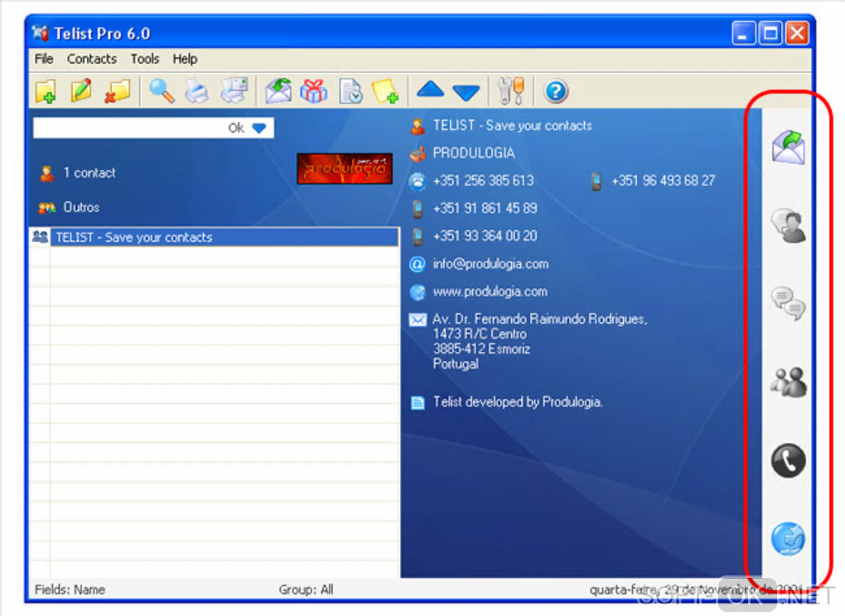Click inside the search text field

(x=129, y=128)
